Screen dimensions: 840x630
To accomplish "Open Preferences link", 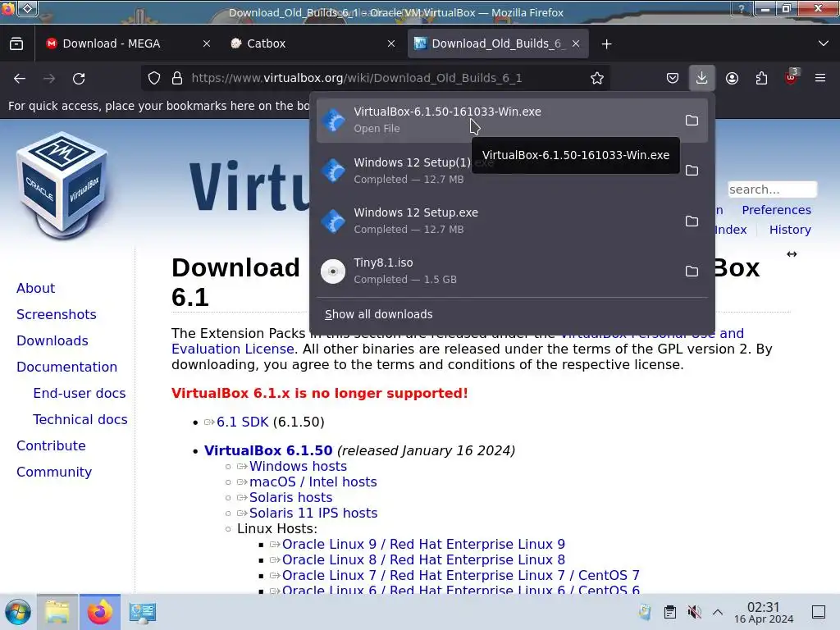I will point(776,210).
